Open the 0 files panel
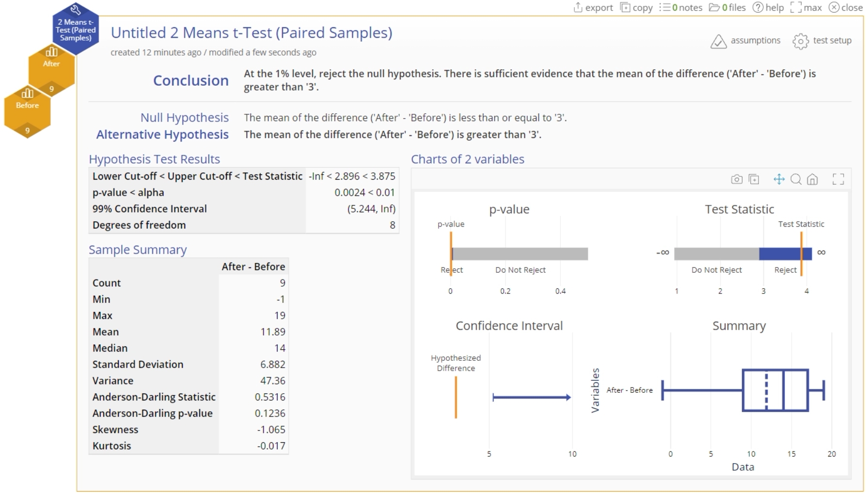This screenshot has height=494, width=868. [x=727, y=7]
